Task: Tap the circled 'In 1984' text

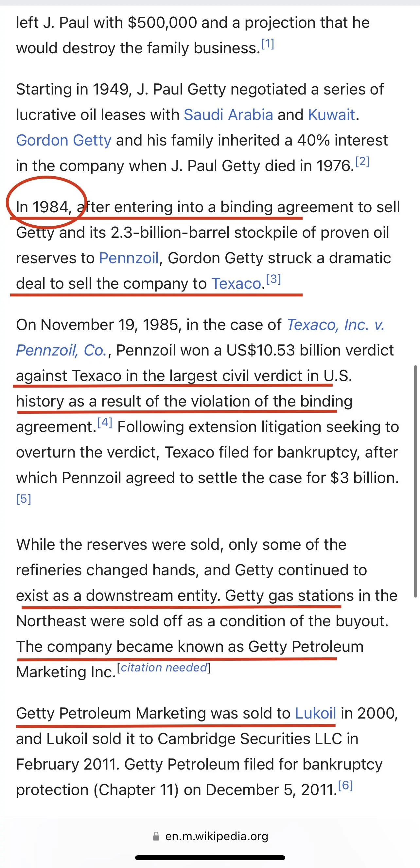Action: pyautogui.click(x=44, y=207)
